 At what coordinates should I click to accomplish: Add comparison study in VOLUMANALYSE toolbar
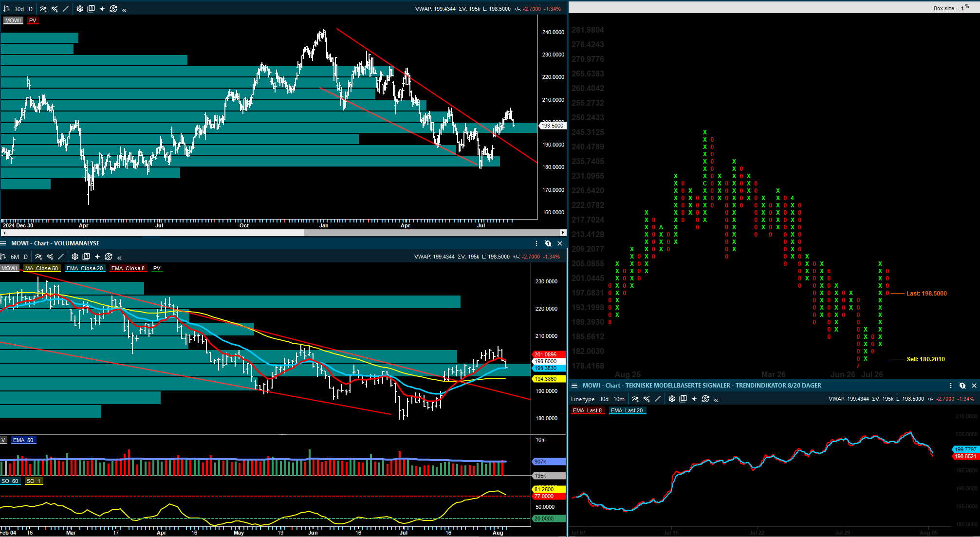click(x=50, y=257)
